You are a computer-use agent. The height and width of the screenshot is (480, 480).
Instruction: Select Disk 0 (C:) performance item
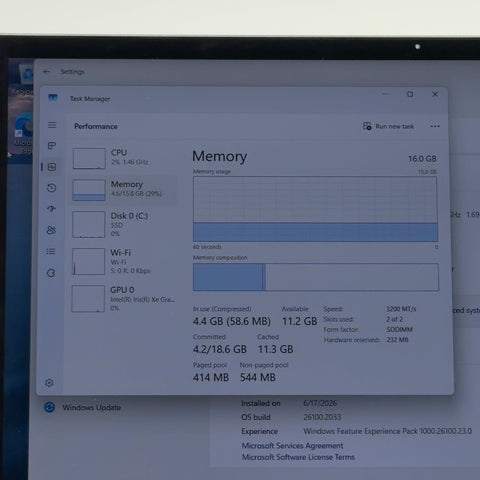[x=124, y=224]
